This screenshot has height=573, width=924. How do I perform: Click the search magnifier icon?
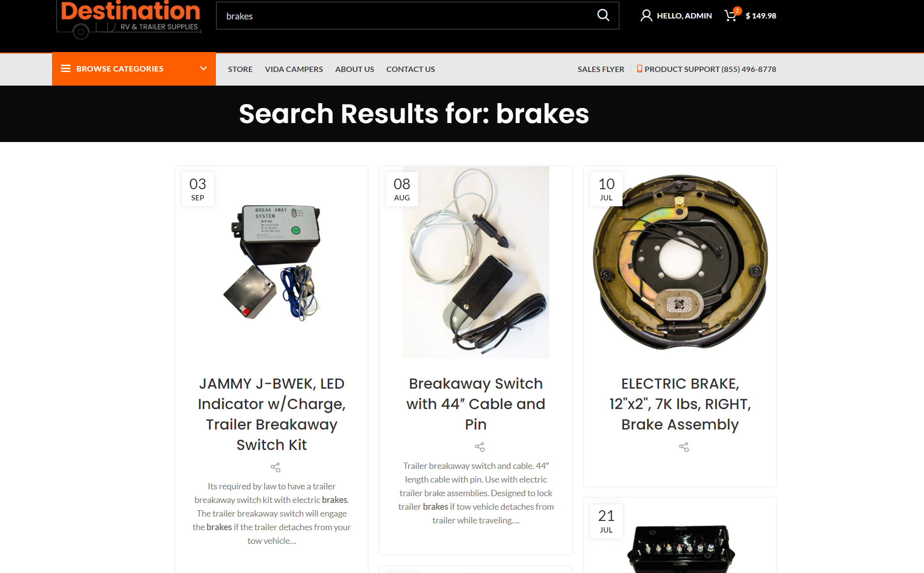603,16
